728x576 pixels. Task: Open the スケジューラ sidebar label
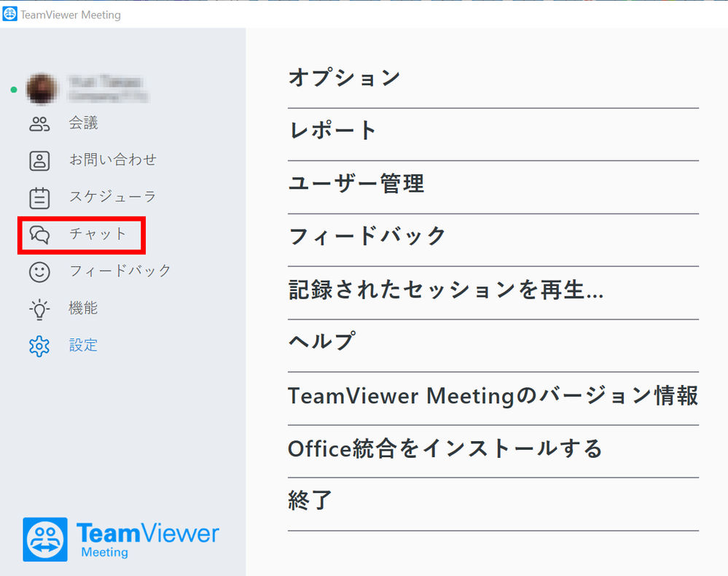[x=112, y=196]
